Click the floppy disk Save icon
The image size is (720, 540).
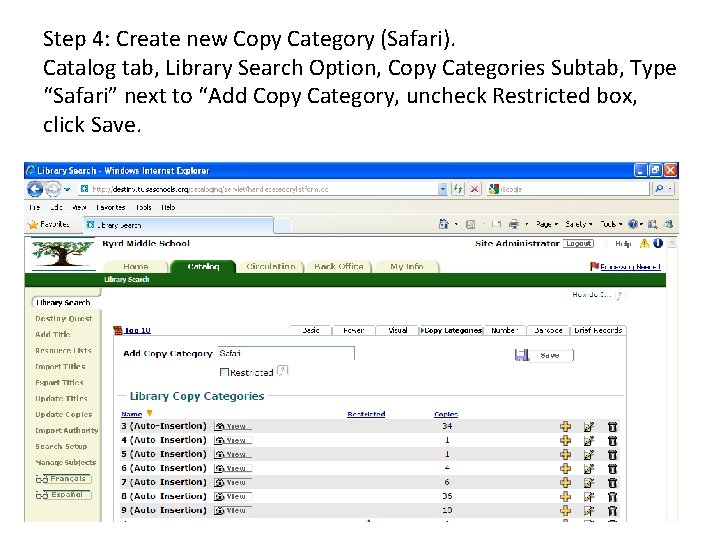pos(522,355)
